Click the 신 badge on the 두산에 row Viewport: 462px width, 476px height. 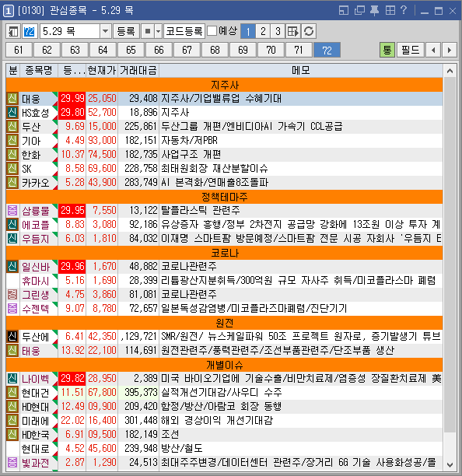[x=12, y=336]
